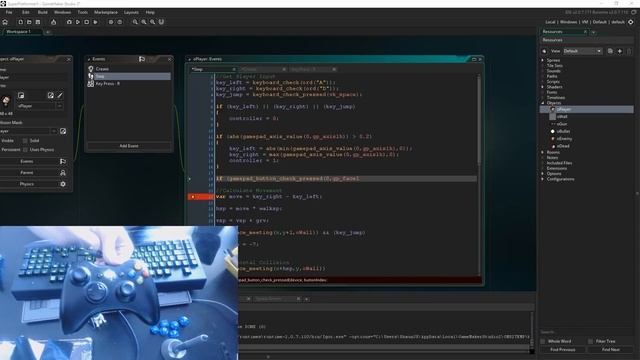Click the toolbar icon right of Zoom In
The image size is (640, 360).
click(x=161, y=22)
